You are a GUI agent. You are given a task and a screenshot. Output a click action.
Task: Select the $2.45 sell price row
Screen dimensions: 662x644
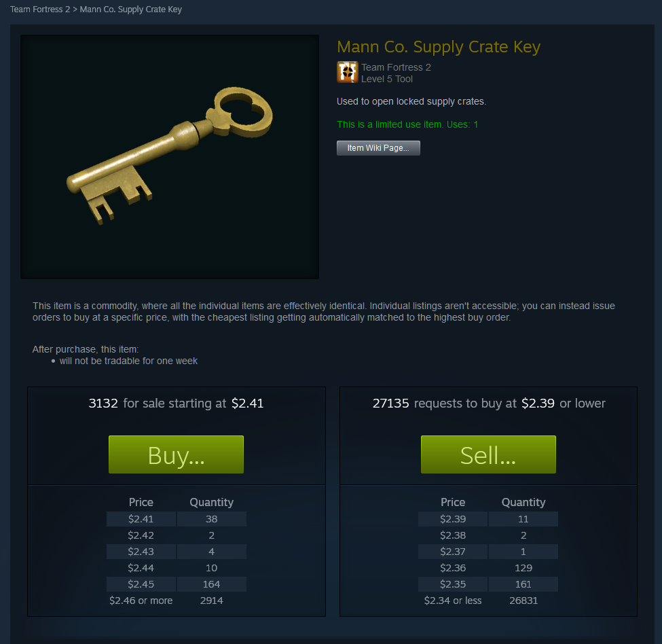[177, 584]
